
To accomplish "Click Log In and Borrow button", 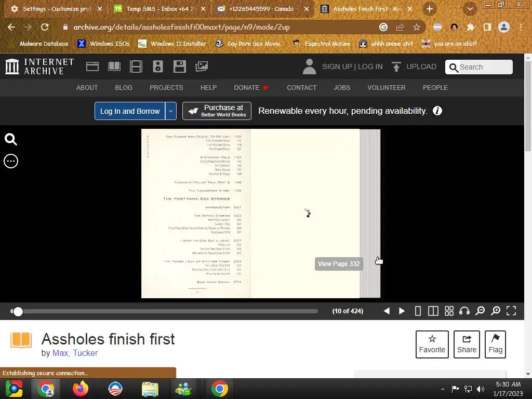I will tap(130, 111).
